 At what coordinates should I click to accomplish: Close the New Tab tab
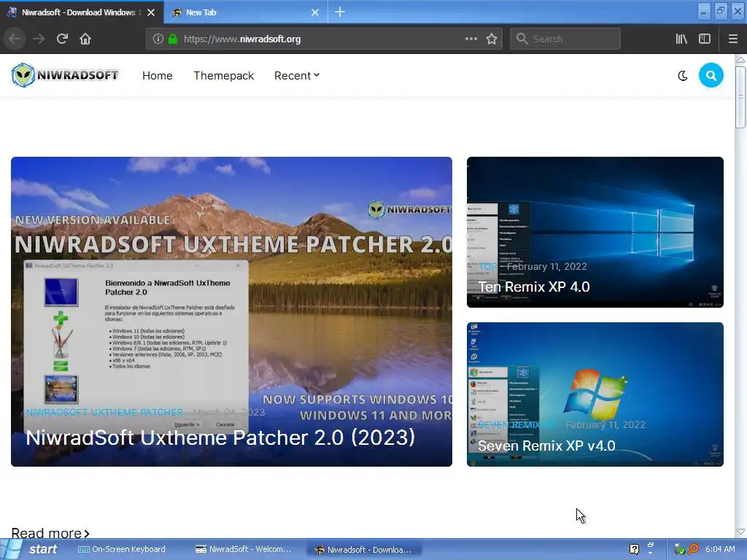315,12
